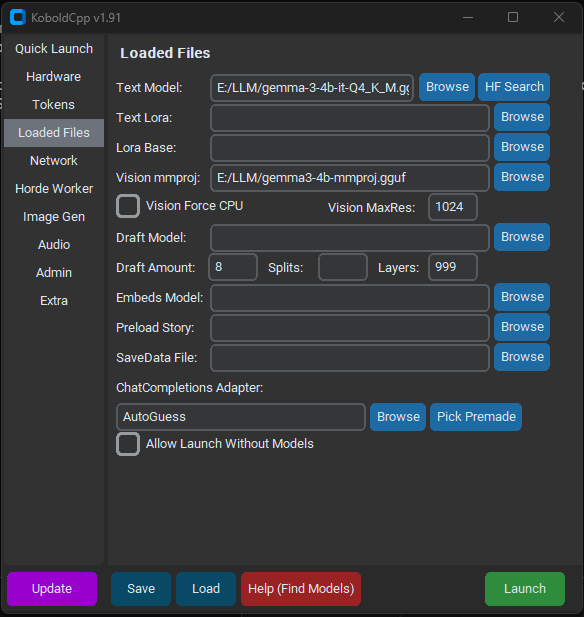584x617 pixels.
Task: Open the Tokens tab
Action: [54, 105]
